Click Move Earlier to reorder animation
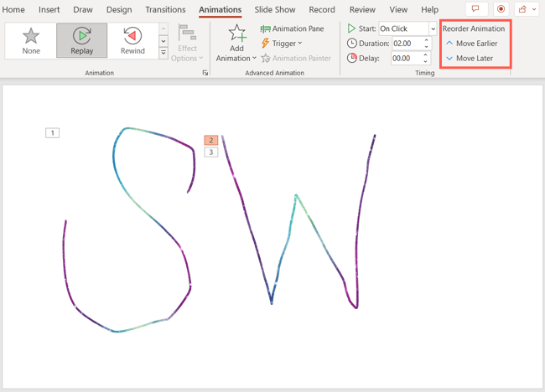The width and height of the screenshot is (545, 392). (x=472, y=44)
